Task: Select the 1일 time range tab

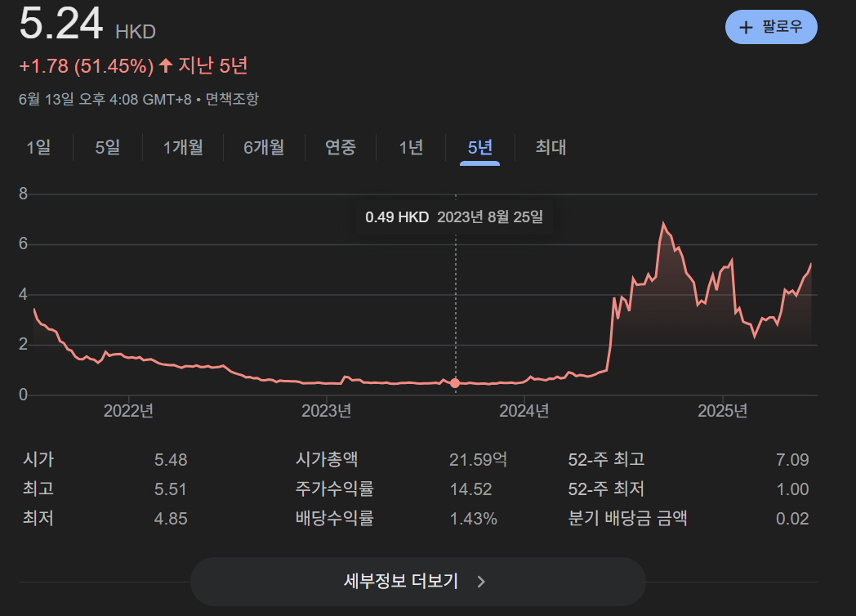Action: click(38, 147)
